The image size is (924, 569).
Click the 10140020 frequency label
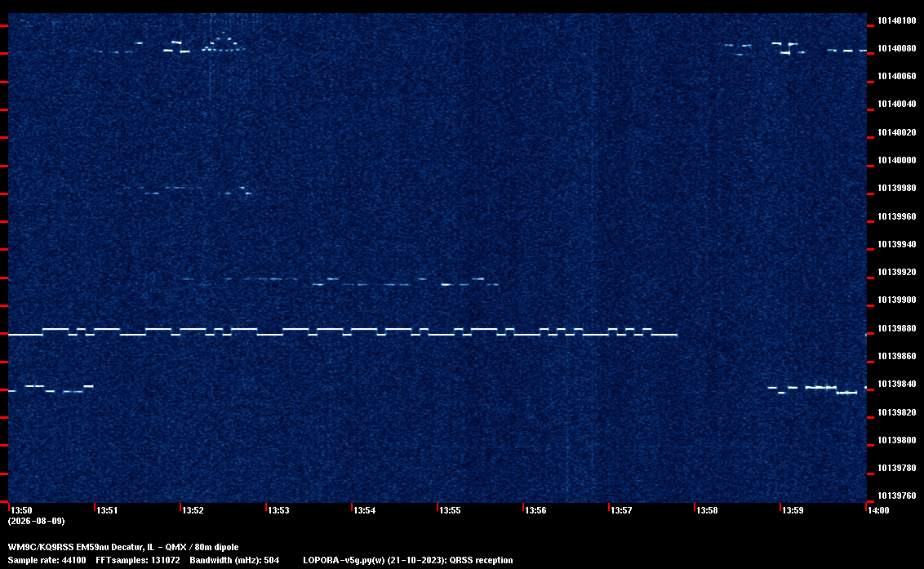coord(897,132)
